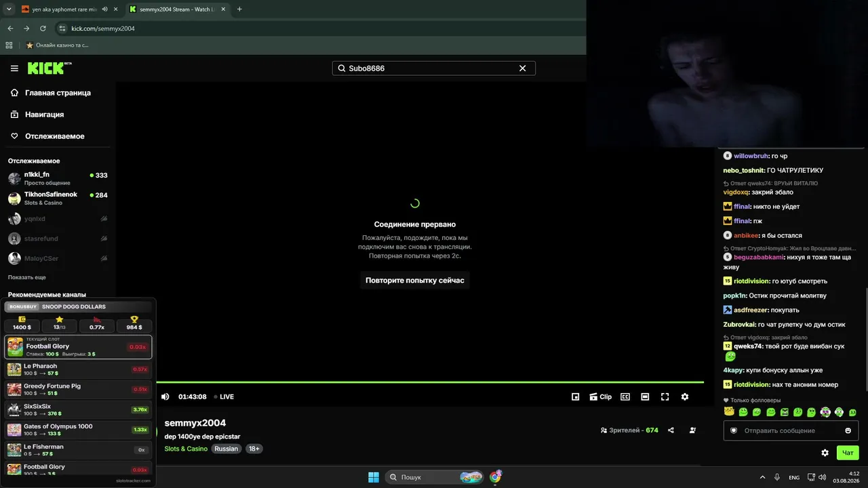
Task: Open Slots & Casino category
Action: (186, 449)
